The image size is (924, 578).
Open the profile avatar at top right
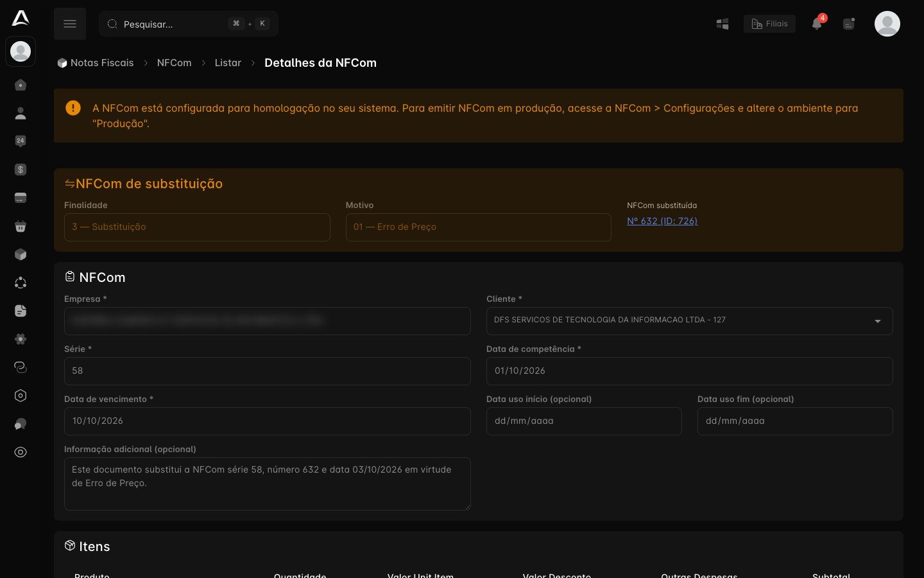click(x=887, y=24)
